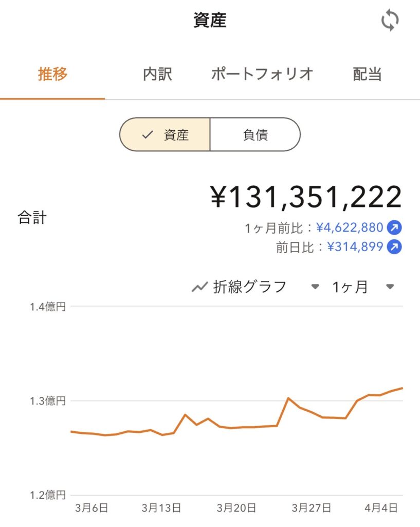The height and width of the screenshot is (527, 420).
Task: Tap the total amount ¥131,351,222
Action: click(306, 197)
